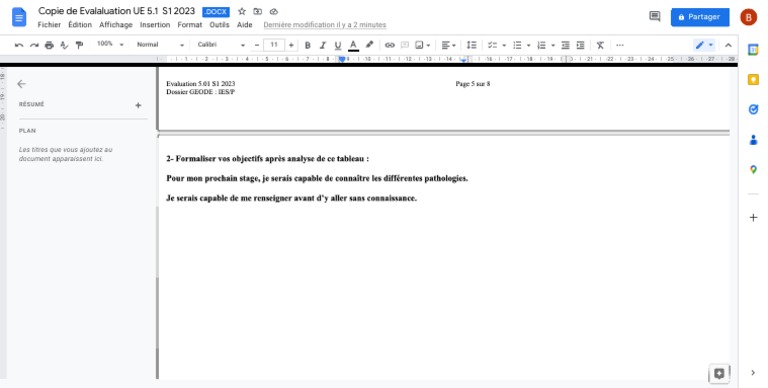Insert a link with the chain icon
Screen dimensions: 768x388
(x=389, y=45)
